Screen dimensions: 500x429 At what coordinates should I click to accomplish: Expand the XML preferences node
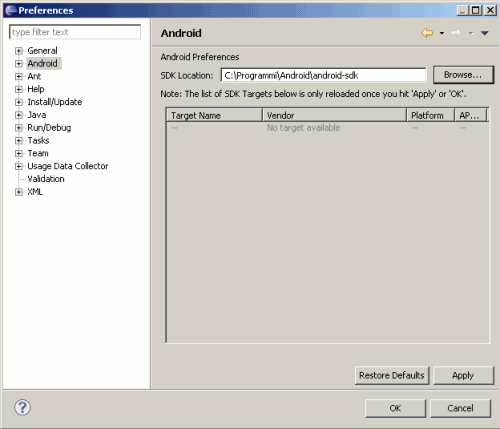pyautogui.click(x=19, y=192)
